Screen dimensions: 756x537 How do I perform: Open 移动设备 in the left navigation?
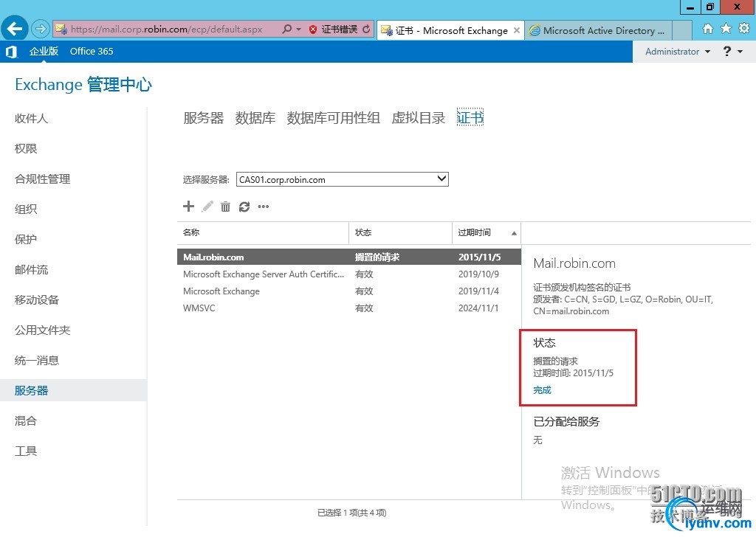[37, 300]
